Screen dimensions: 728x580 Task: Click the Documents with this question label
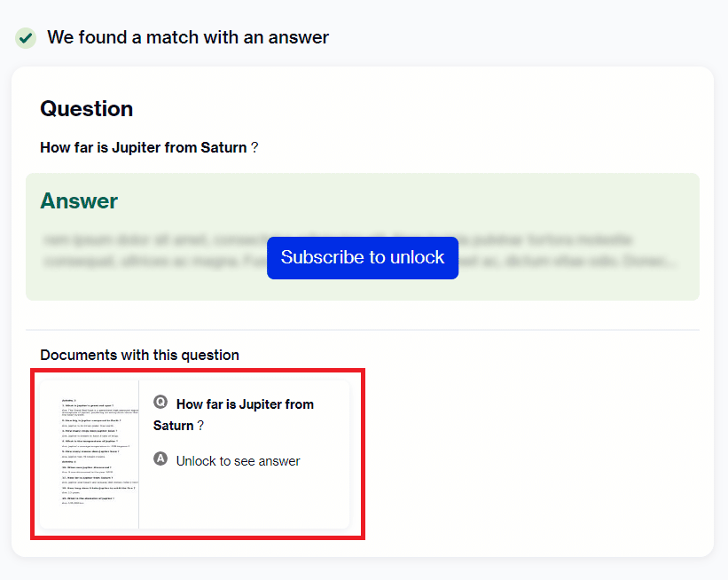[140, 356]
